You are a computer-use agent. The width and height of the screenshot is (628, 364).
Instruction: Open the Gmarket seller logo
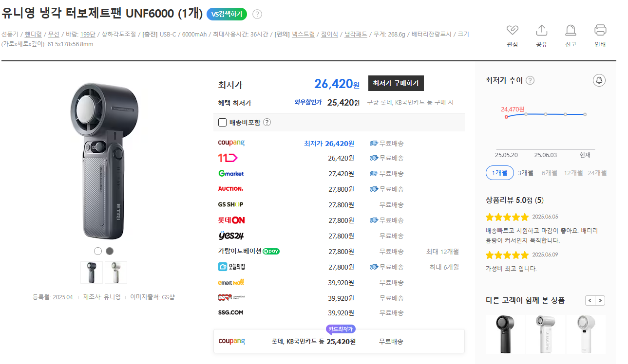[231, 173]
